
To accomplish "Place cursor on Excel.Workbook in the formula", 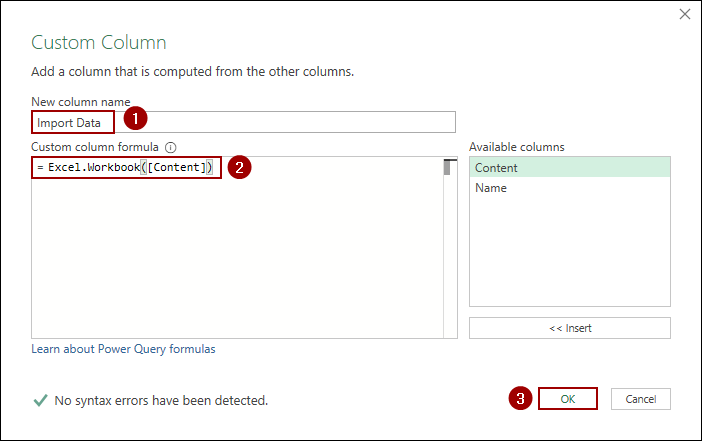I will click(x=93, y=168).
